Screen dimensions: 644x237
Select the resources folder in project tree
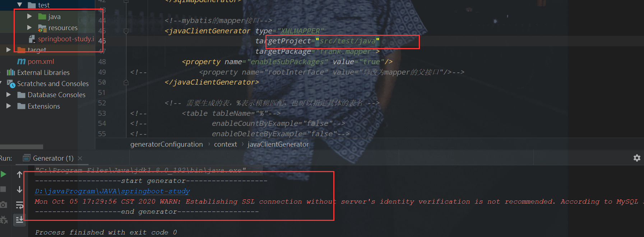[63, 28]
